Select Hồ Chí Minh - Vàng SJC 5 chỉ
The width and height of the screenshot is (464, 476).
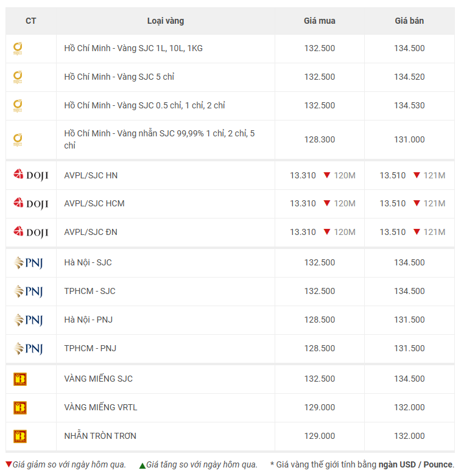[x=119, y=77]
